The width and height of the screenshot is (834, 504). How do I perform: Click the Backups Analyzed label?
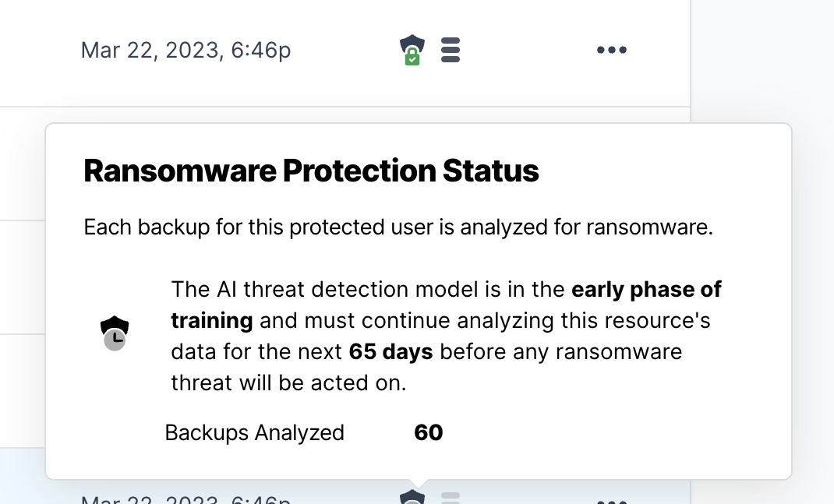254,433
